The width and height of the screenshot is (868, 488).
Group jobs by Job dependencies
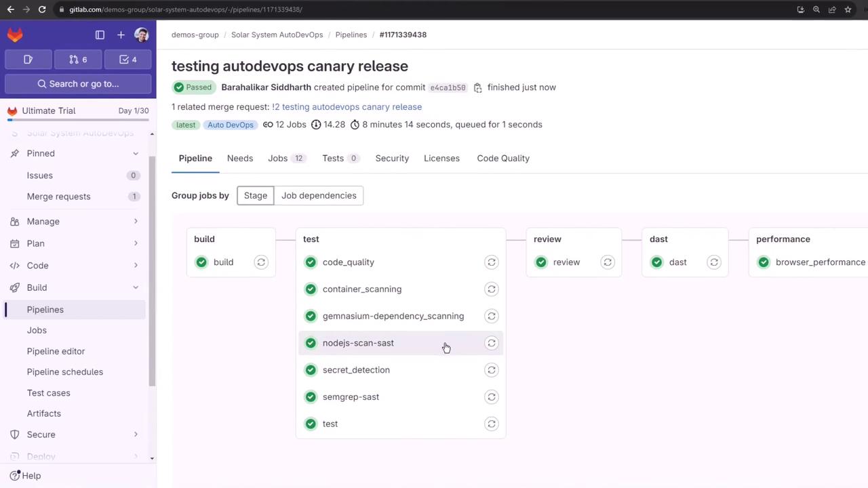coord(319,196)
